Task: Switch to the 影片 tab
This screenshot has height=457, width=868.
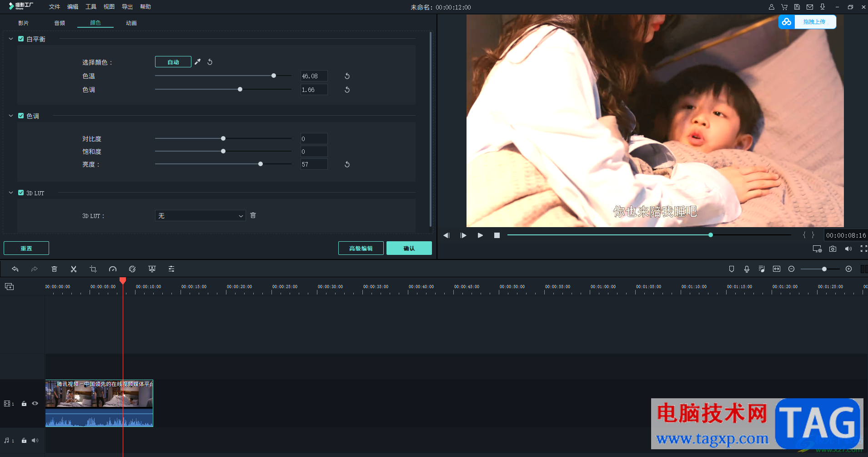Action: click(24, 23)
